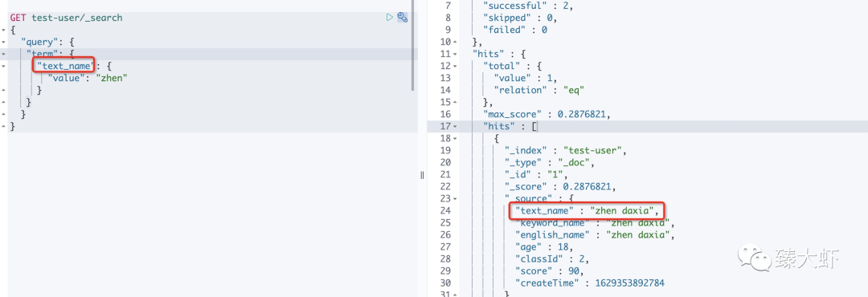
Task: Click the "_index" : "test-user" line
Action: (x=565, y=150)
